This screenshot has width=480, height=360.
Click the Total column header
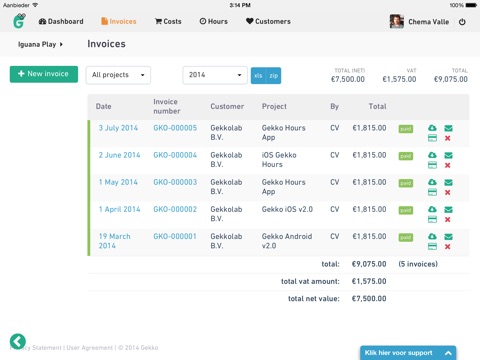[377, 107]
